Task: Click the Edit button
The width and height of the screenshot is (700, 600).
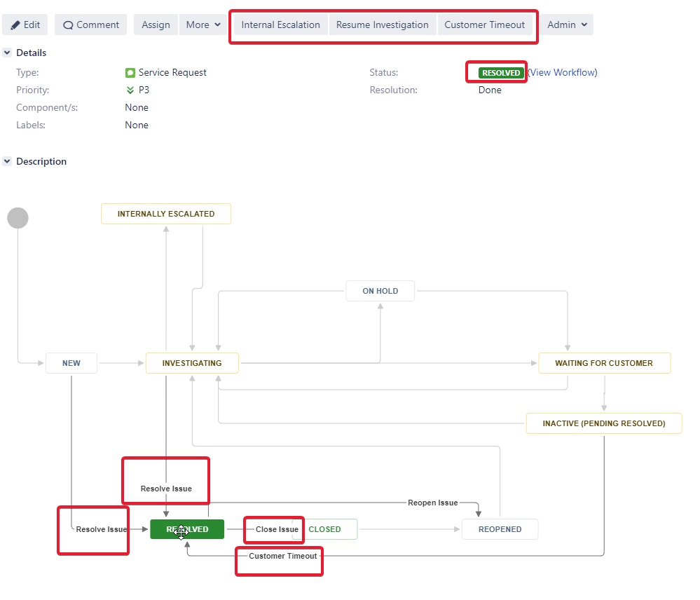Action: pyautogui.click(x=25, y=25)
